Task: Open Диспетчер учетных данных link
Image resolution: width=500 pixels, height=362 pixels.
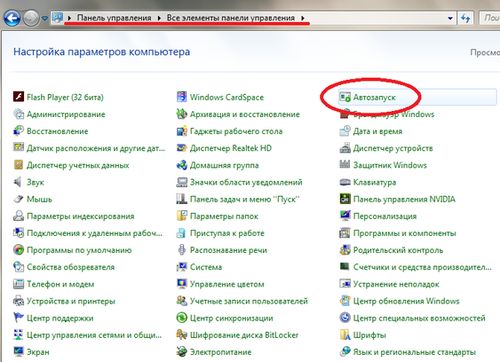Action: pos(78,165)
